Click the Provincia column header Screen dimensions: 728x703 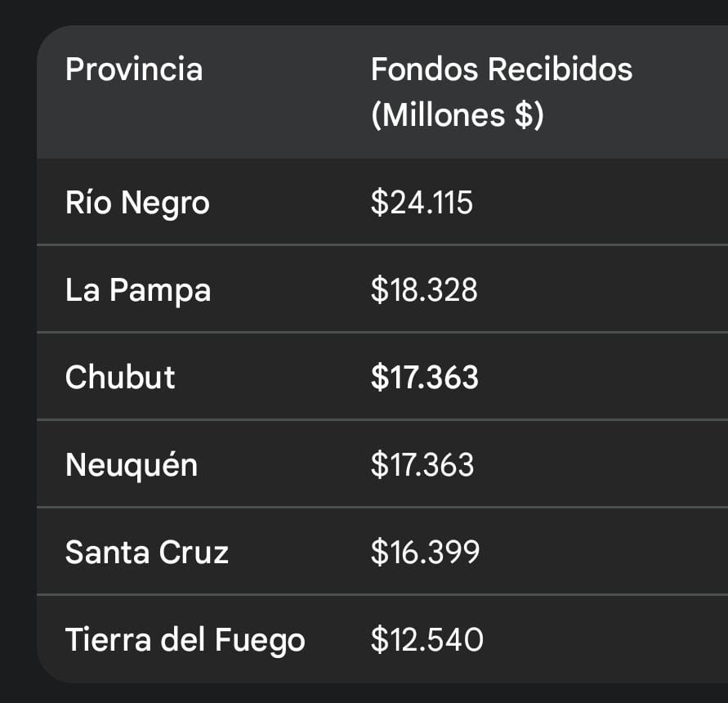[x=134, y=69]
